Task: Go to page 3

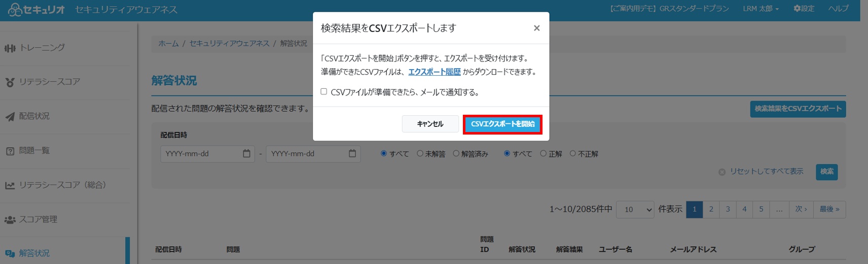Action: pyautogui.click(x=728, y=209)
